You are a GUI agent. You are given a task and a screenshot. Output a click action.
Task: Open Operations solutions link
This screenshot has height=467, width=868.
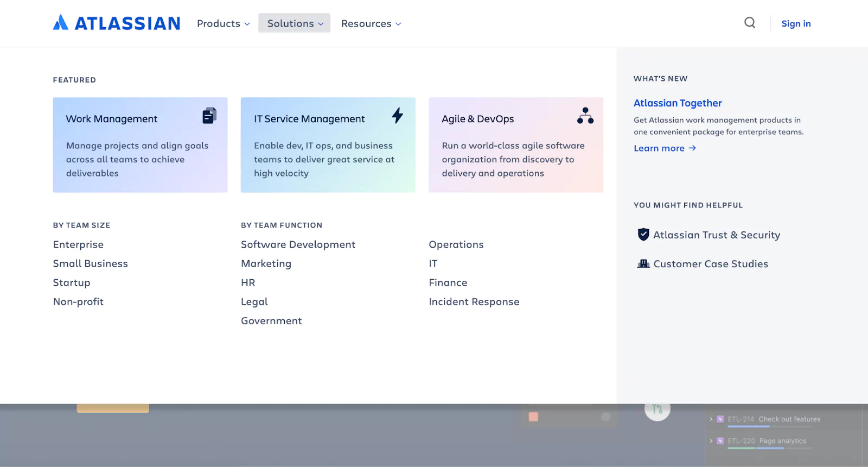point(456,245)
